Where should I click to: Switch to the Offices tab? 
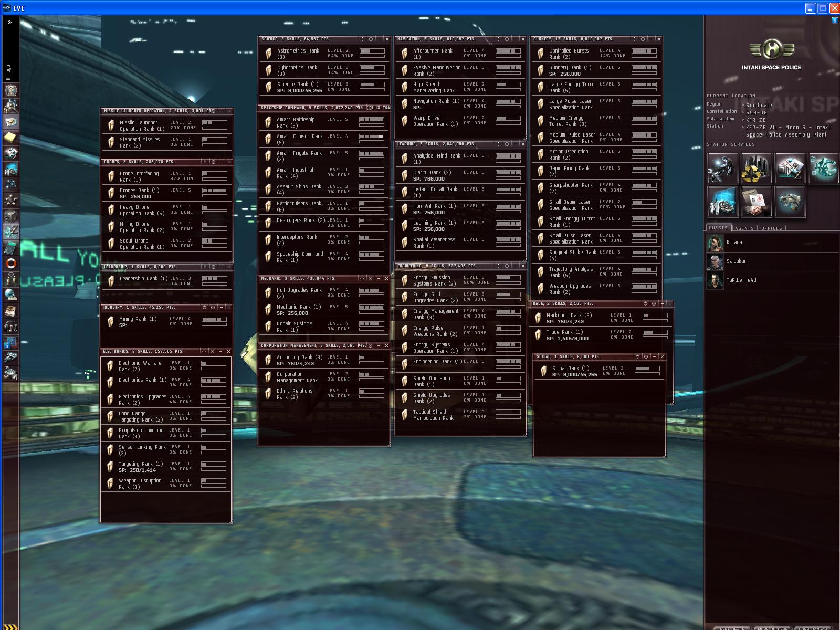click(772, 228)
